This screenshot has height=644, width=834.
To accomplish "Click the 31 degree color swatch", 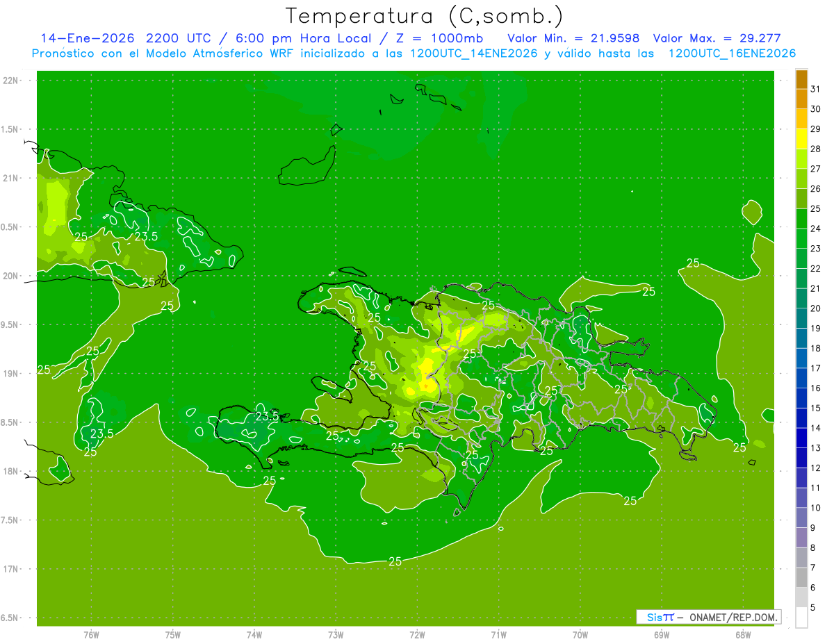I will point(801,79).
